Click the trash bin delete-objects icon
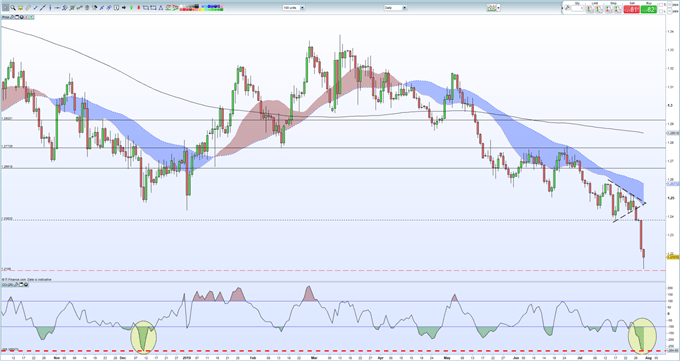Screen dimensions: 680x361 tap(87, 7)
